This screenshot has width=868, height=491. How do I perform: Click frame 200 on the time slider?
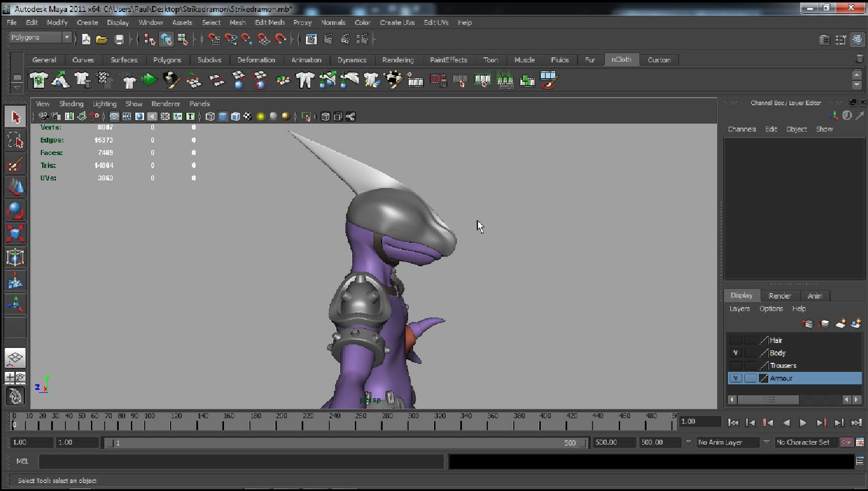[x=277, y=423]
